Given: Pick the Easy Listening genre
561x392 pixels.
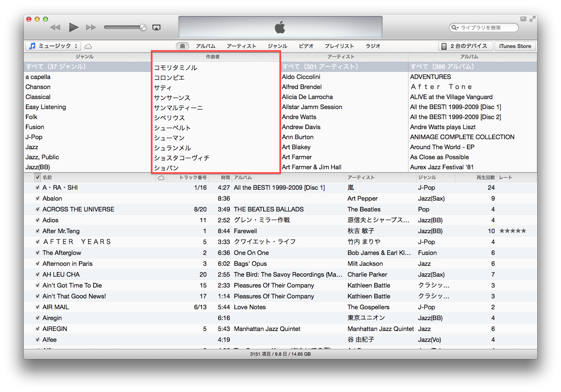Looking at the screenshot, I should pos(87,107).
